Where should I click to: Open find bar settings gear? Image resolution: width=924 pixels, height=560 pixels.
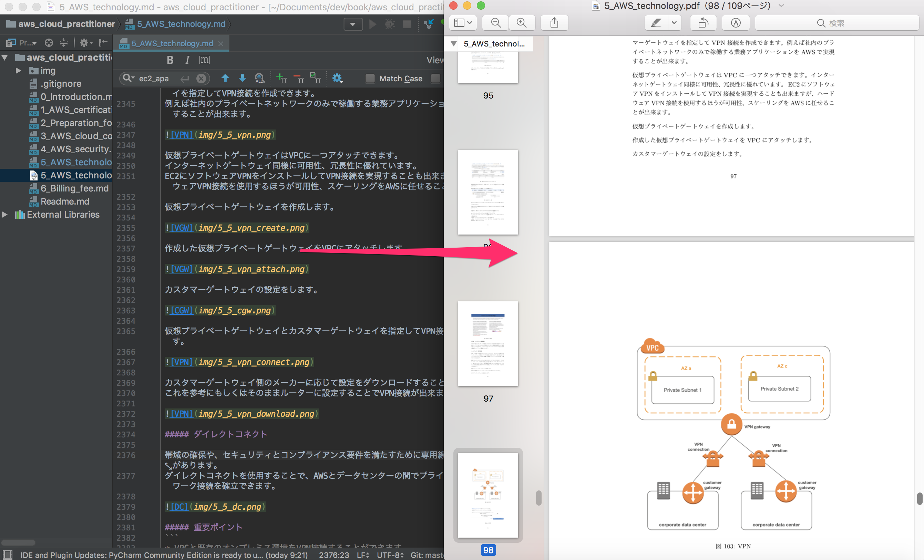pos(337,78)
